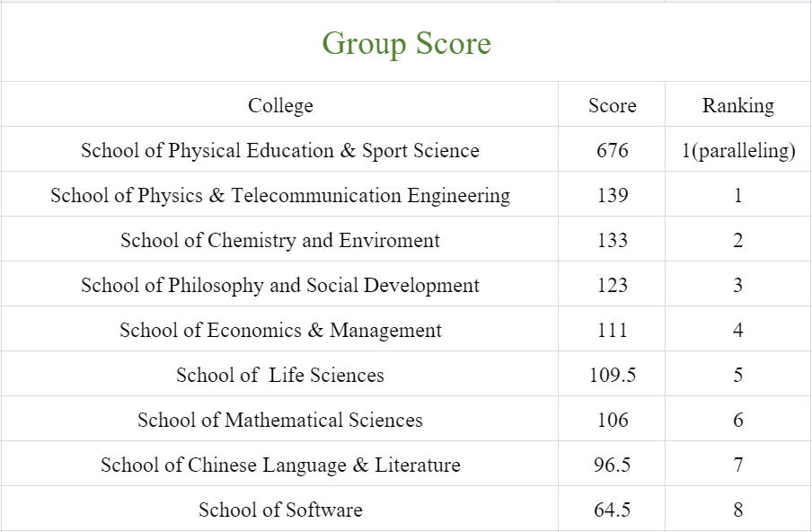Screen dimensions: 812x532
Task: Click the Score column header cell
Action: [612, 104]
